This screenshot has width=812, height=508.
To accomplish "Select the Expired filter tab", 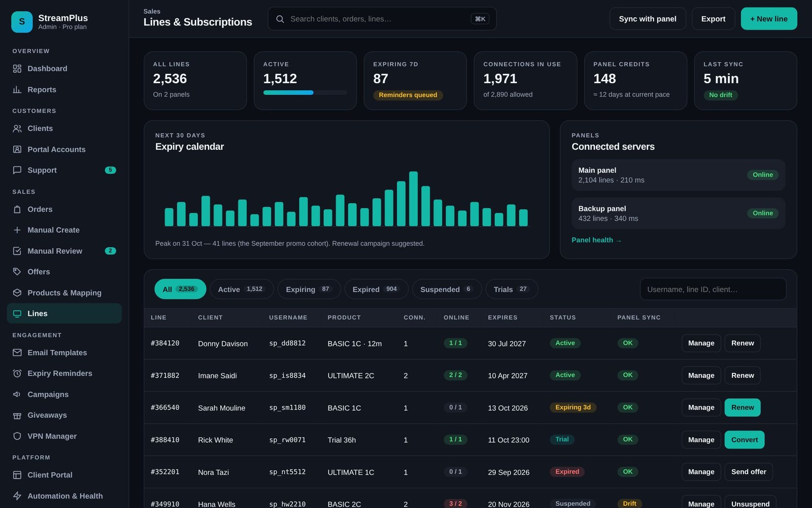I will [x=377, y=289].
